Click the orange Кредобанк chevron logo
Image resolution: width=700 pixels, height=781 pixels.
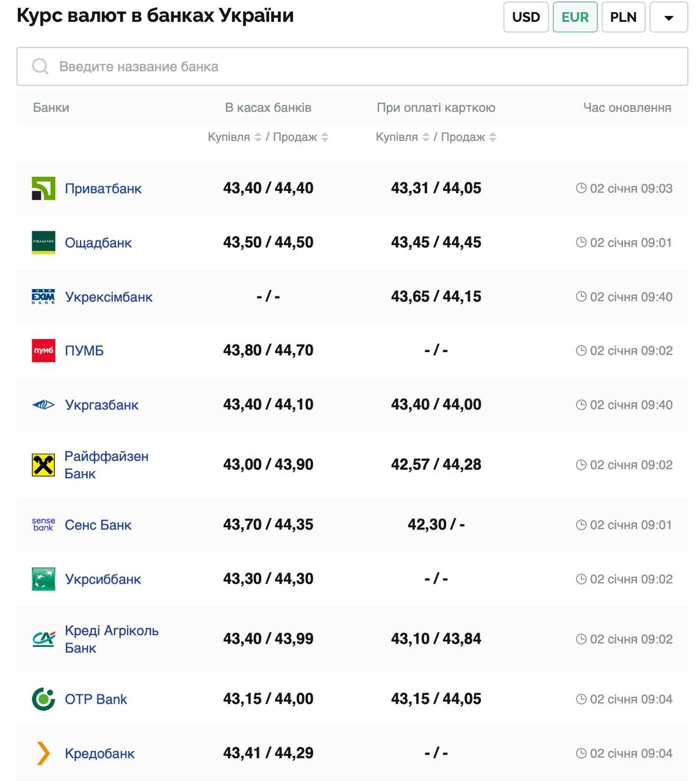[x=43, y=754]
